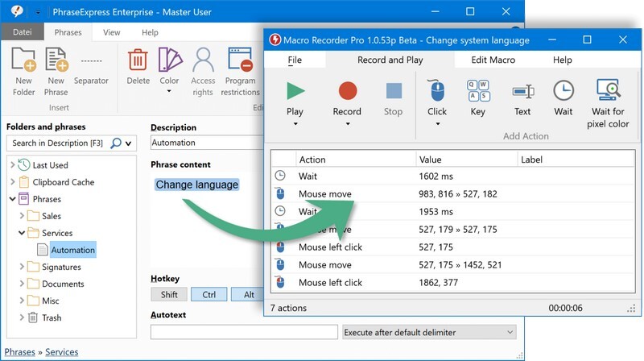Expand the Sales folder in tree
This screenshot has width=644, height=361.
23,216
